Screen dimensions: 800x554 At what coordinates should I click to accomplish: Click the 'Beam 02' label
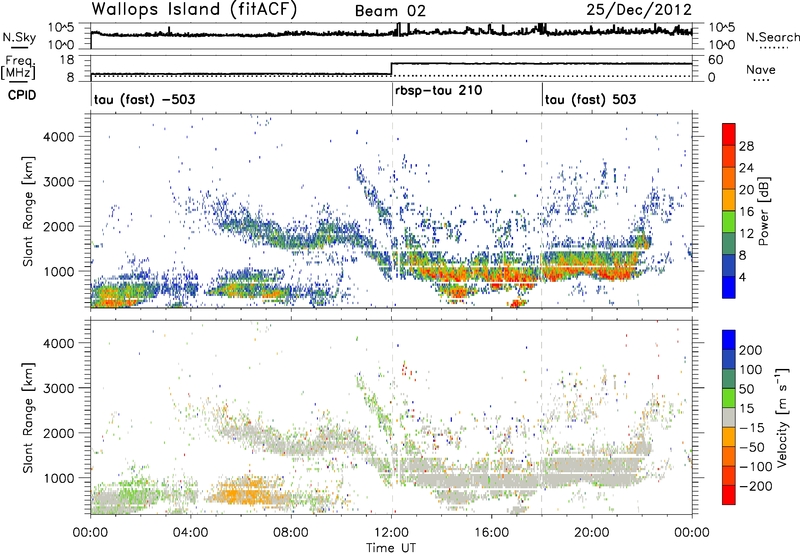pos(390,11)
